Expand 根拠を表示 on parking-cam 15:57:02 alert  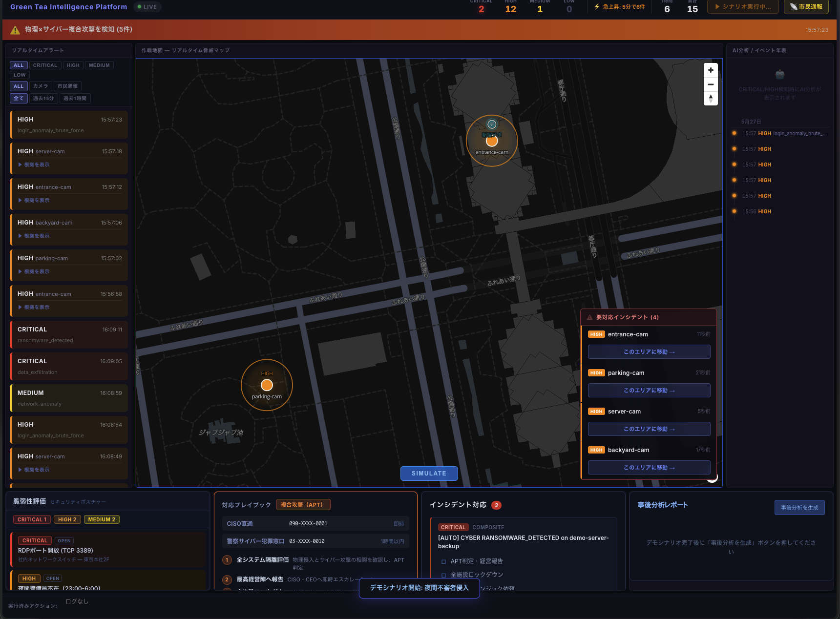(34, 272)
